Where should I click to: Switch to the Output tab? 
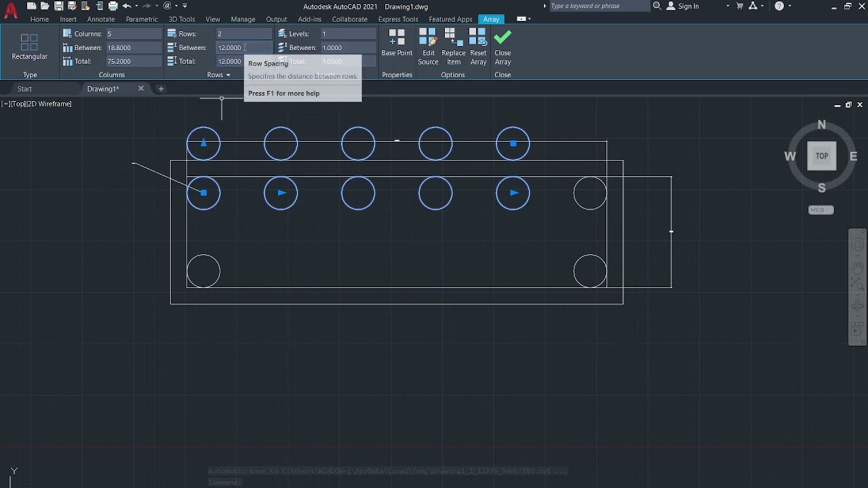pyautogui.click(x=277, y=19)
